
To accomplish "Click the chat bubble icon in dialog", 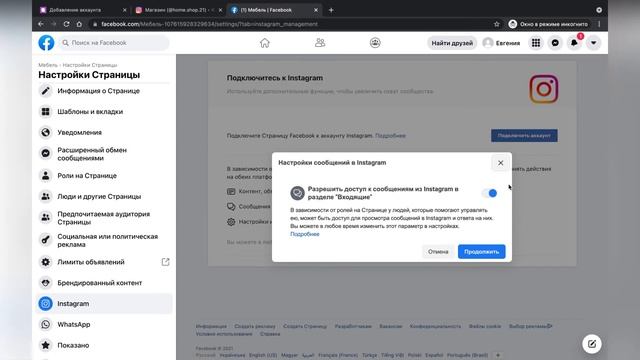I will click(298, 193).
